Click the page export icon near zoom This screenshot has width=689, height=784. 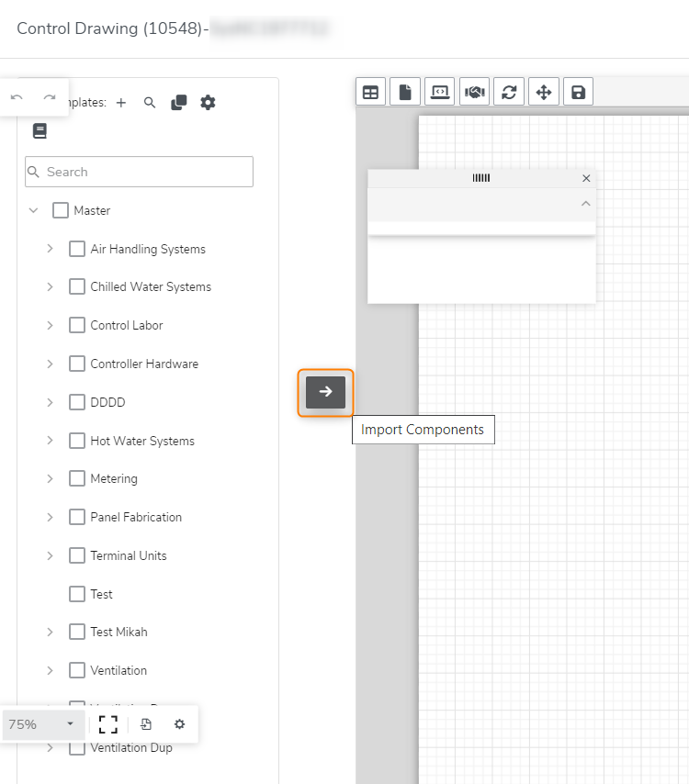(146, 724)
